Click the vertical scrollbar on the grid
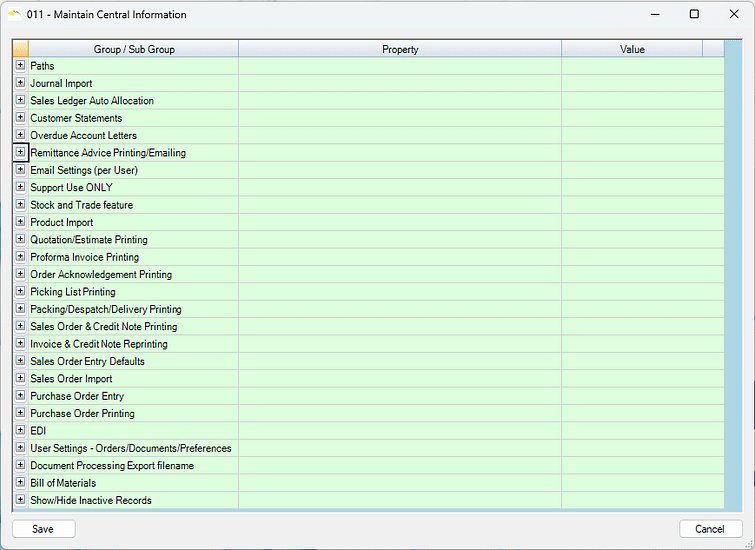The width and height of the screenshot is (755, 550). (x=734, y=280)
